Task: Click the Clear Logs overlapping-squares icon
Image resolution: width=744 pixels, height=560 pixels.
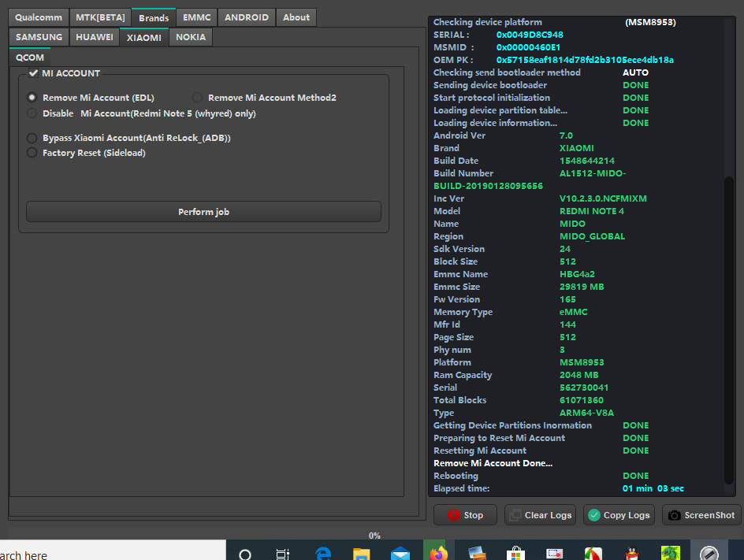Action: click(515, 515)
